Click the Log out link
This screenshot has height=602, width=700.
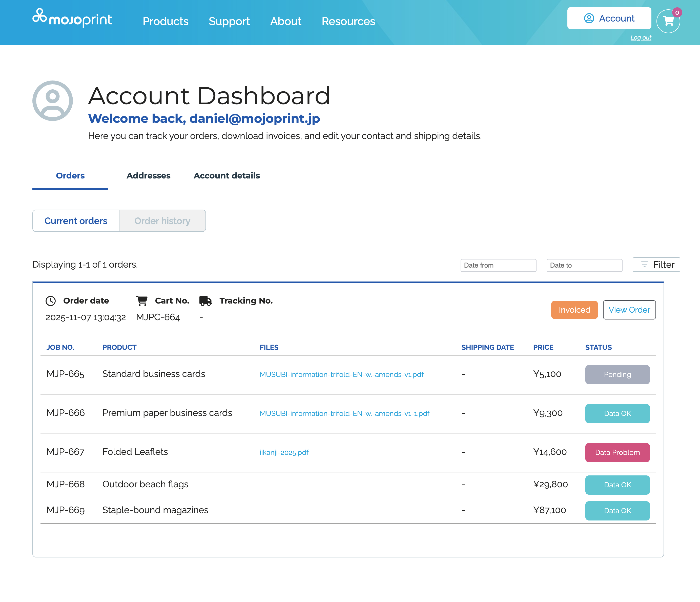tap(641, 37)
